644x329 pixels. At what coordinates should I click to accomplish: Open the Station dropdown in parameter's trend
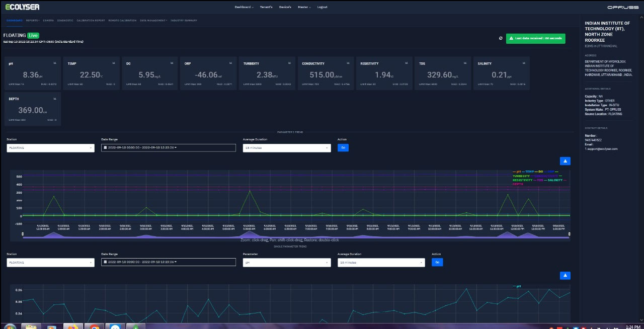click(50, 148)
